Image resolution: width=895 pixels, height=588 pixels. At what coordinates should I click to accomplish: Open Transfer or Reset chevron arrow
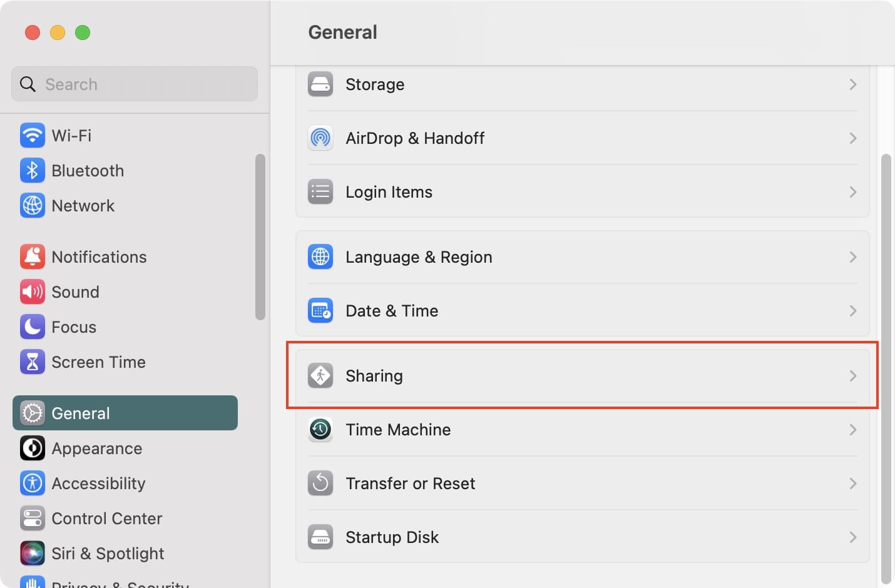(852, 484)
